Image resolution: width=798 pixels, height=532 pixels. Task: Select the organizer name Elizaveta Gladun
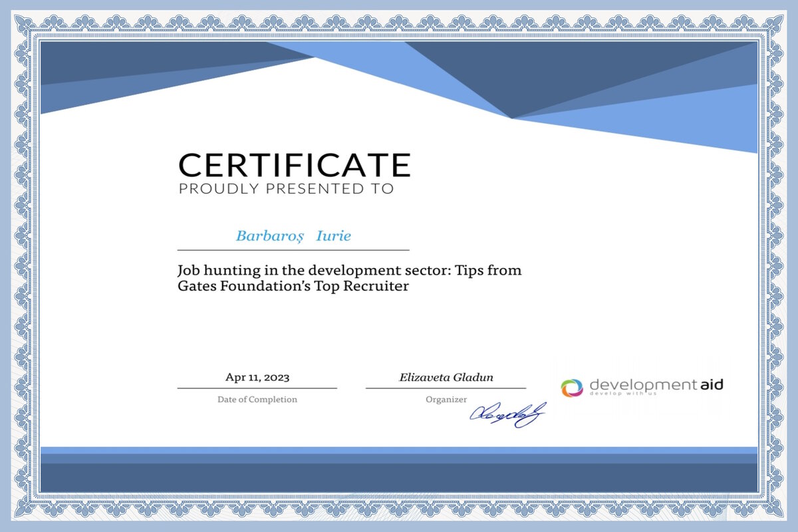446,377
